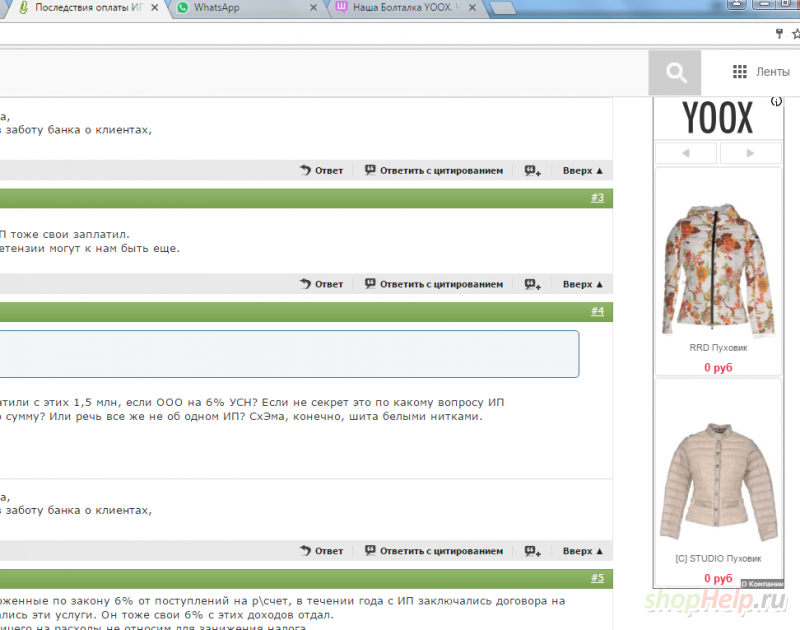
Task: Open post permalink #3
Action: click(x=597, y=197)
